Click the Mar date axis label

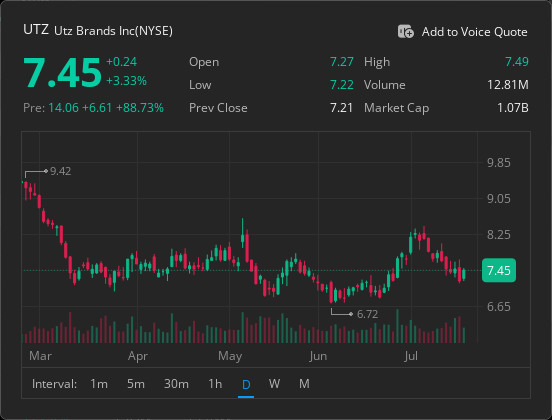(40, 356)
